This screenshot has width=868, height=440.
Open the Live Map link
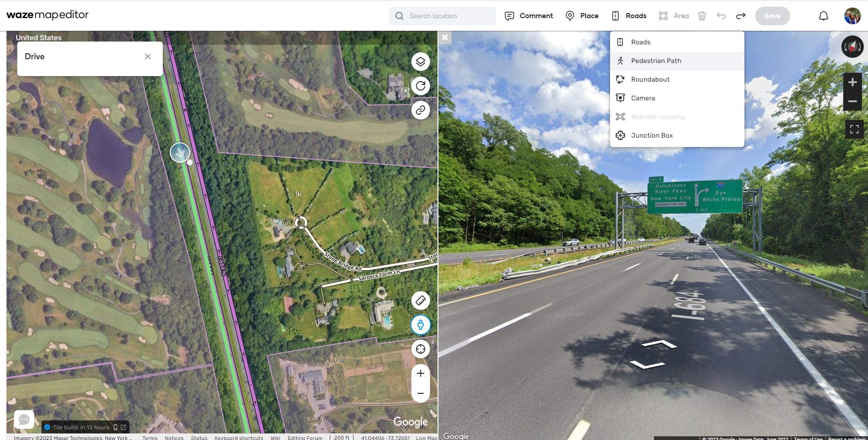[426, 438]
